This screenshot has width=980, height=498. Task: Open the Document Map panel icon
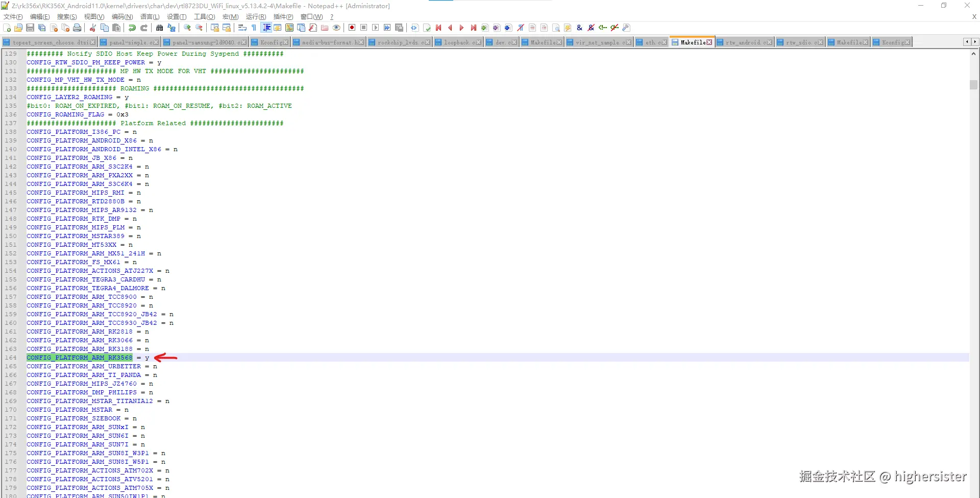(x=289, y=28)
